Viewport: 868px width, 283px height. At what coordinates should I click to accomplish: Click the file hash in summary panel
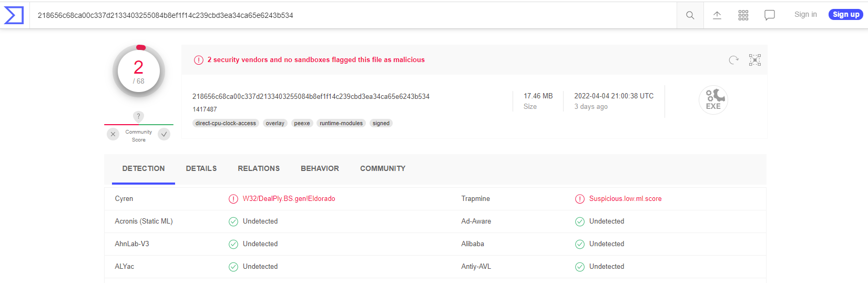pyautogui.click(x=311, y=97)
